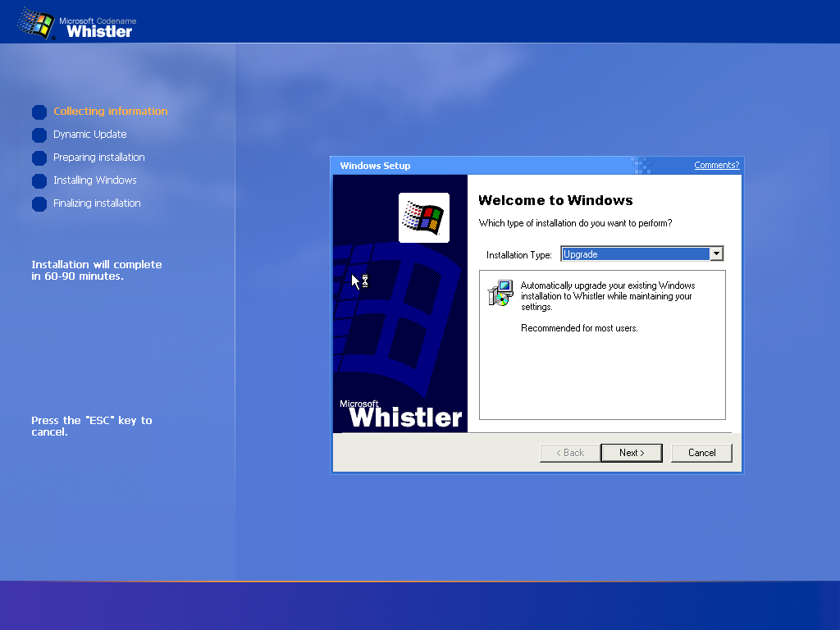Open the Installation Type dropdown arrow
Image resolution: width=840 pixels, height=630 pixels.
point(716,254)
